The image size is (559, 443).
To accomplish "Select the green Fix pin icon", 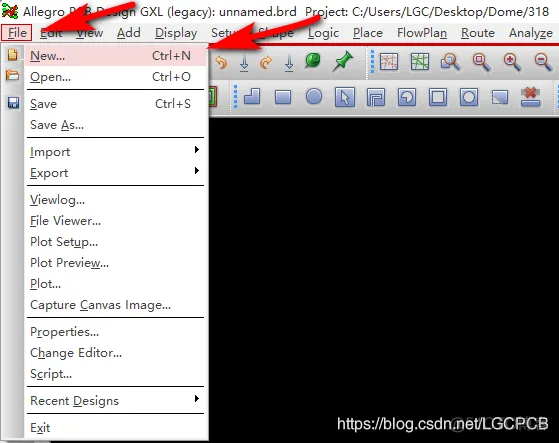I will (313, 61).
